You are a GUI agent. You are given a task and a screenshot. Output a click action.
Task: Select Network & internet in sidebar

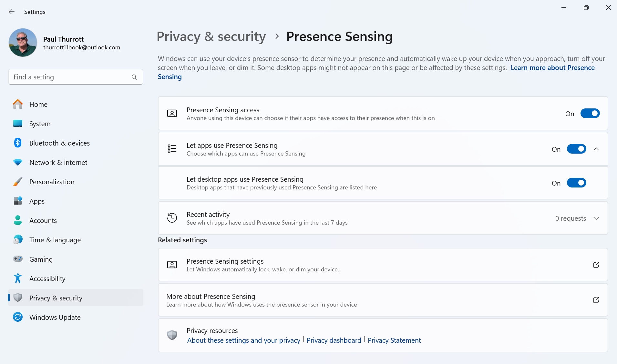[58, 162]
